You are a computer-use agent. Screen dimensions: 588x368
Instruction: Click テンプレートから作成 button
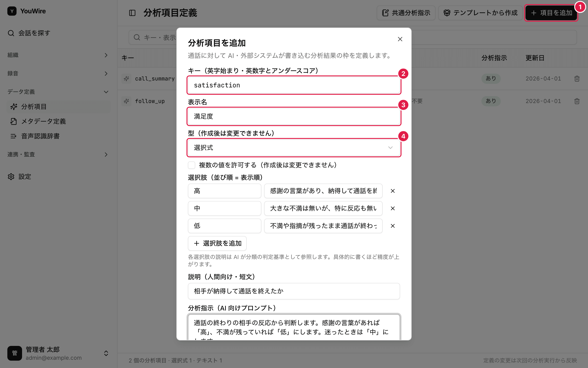click(480, 13)
